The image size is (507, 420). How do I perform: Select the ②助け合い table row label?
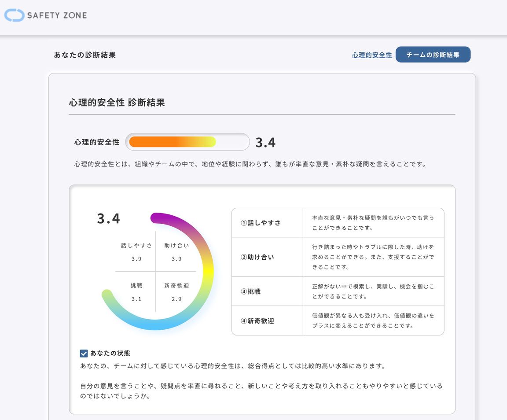257,257
